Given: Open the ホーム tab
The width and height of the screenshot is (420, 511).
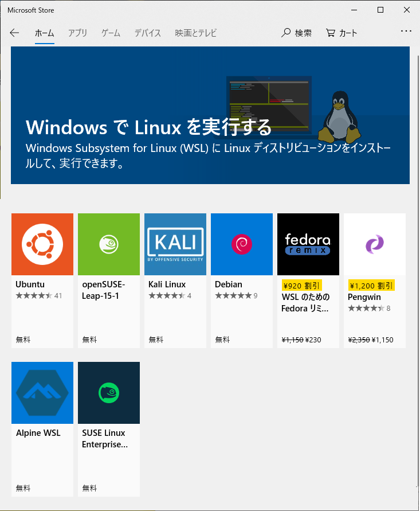Looking at the screenshot, I should pos(44,33).
